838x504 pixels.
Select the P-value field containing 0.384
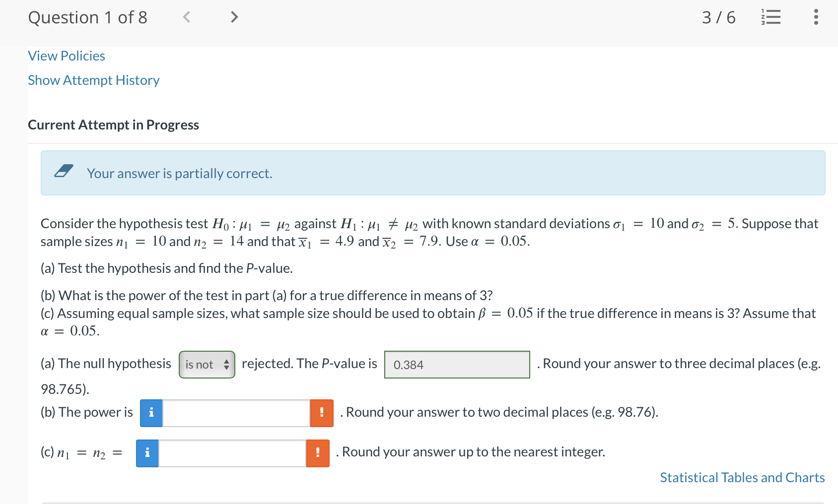pyautogui.click(x=456, y=365)
